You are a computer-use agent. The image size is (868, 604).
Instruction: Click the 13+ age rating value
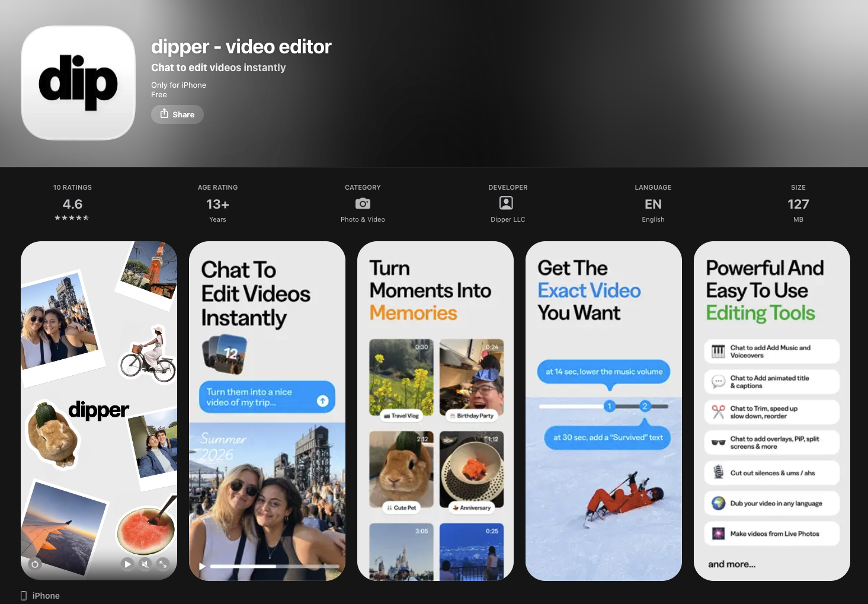pyautogui.click(x=217, y=204)
